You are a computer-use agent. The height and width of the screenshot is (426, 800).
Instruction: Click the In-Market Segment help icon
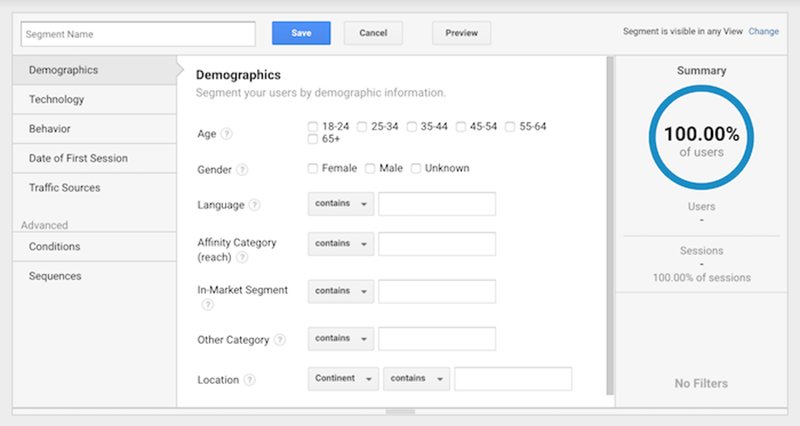point(207,305)
